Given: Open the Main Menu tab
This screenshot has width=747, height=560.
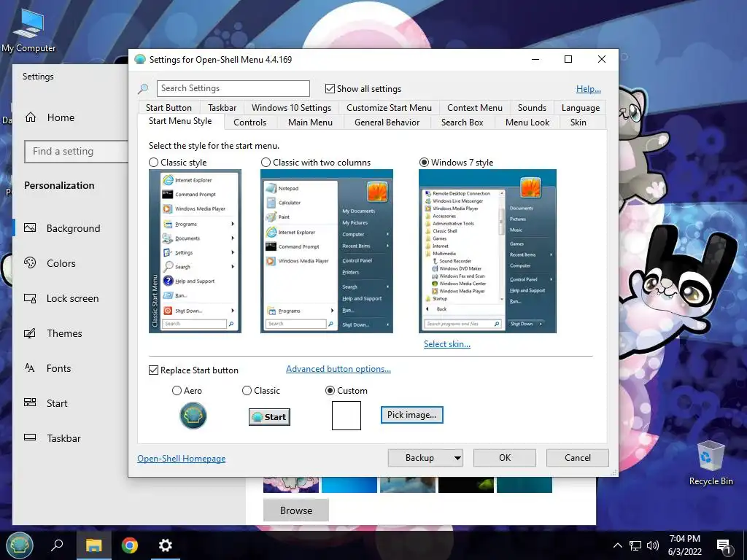Looking at the screenshot, I should 310,122.
